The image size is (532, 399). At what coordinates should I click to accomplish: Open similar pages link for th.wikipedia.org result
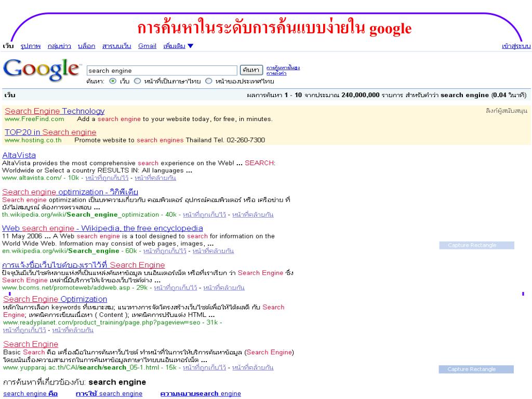[x=253, y=215]
